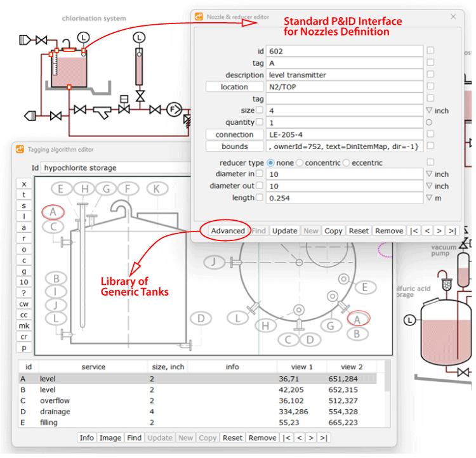Click Tagging algorithm editor window icon
The width and height of the screenshot is (476, 458).
[x=20, y=150]
